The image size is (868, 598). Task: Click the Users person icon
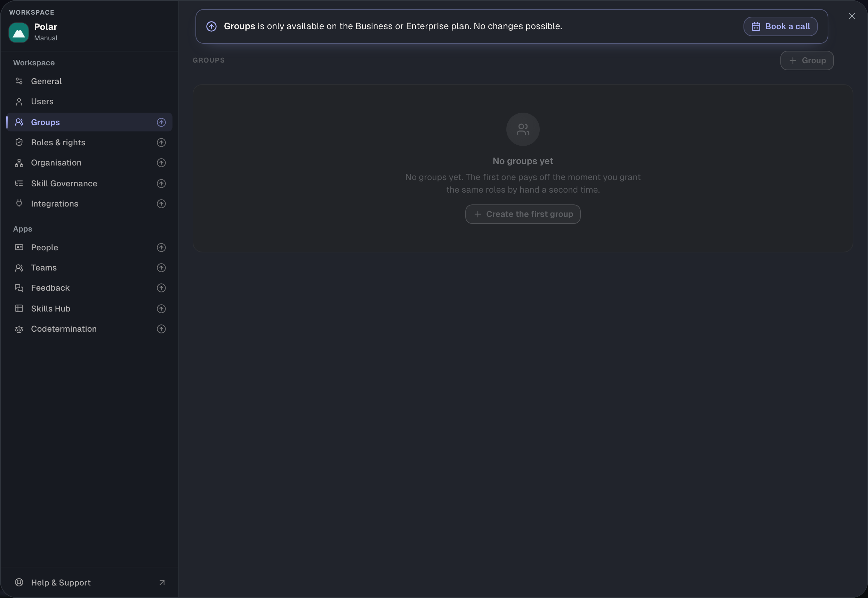[x=19, y=102]
